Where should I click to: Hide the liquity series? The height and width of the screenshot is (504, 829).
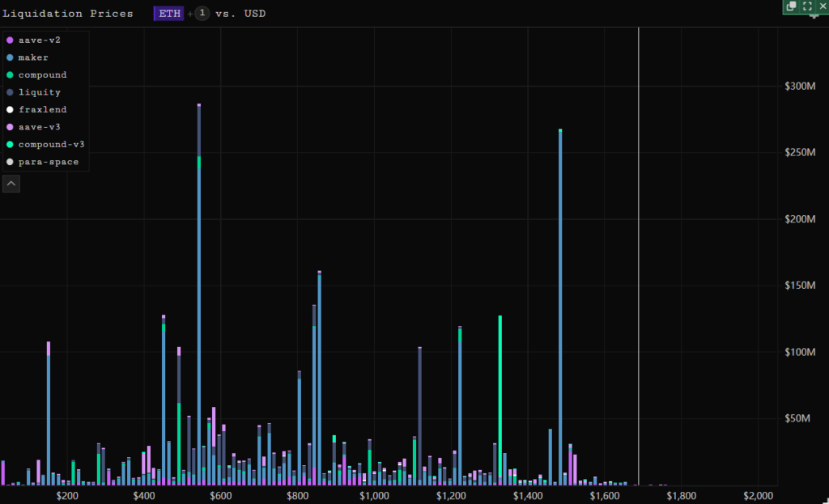tap(39, 92)
